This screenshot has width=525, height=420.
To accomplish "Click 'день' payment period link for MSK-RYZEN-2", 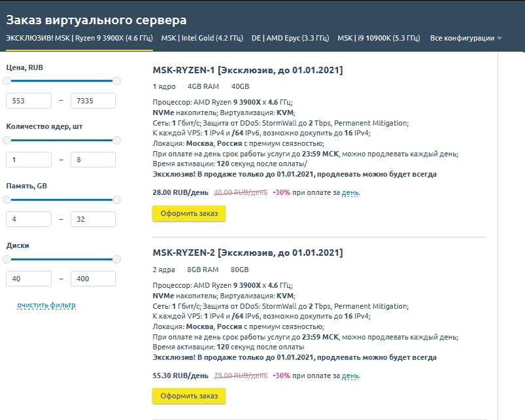I will [350, 376].
